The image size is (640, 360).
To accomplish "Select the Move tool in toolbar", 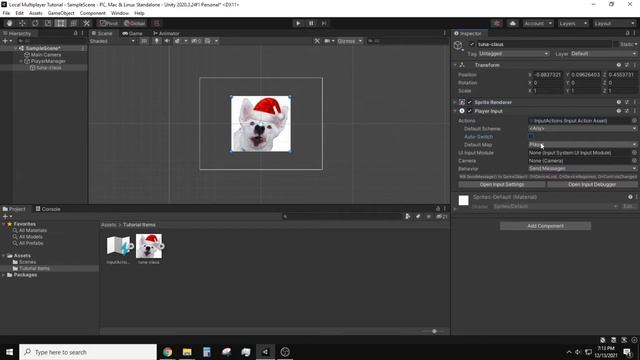I will click(22, 23).
